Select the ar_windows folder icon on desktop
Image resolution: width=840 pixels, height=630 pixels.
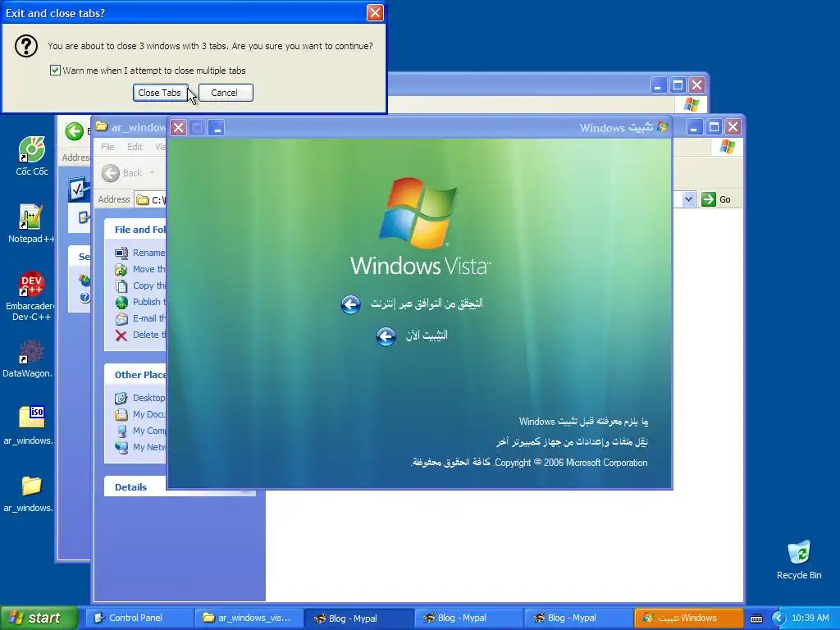pos(29,494)
